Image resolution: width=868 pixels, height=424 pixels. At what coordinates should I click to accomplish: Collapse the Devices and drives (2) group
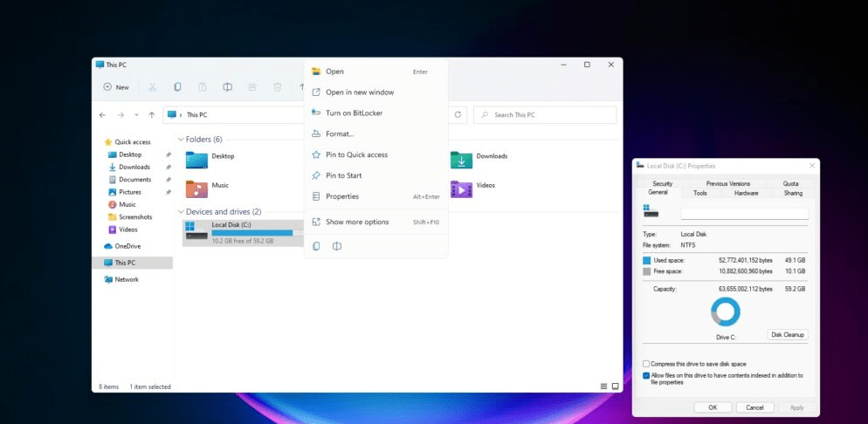181,212
